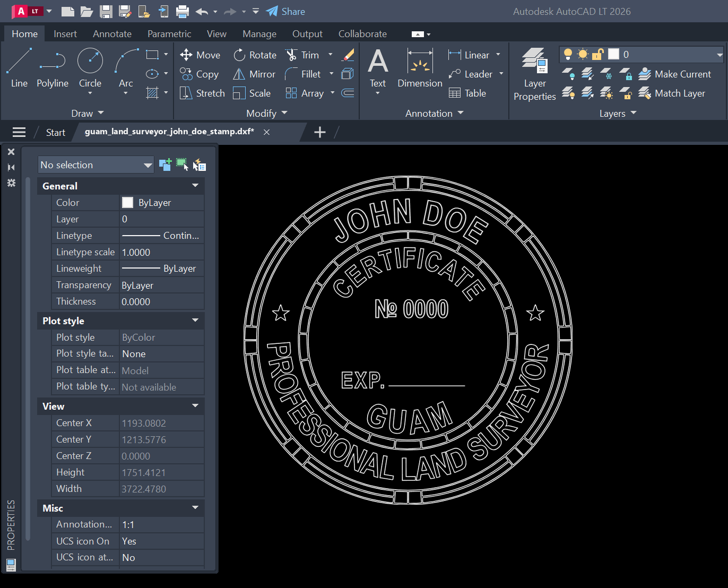Viewport: 728px width, 588px height.
Task: Click the Save icon in Quick Access
Action: click(x=106, y=11)
